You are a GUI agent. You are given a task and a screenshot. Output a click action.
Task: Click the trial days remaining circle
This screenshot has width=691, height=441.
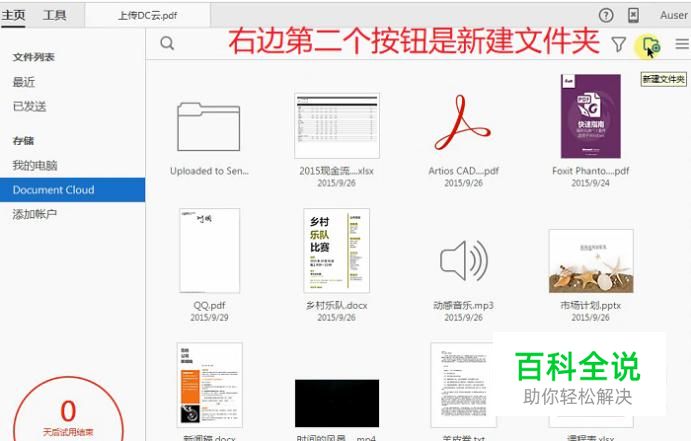(68, 410)
